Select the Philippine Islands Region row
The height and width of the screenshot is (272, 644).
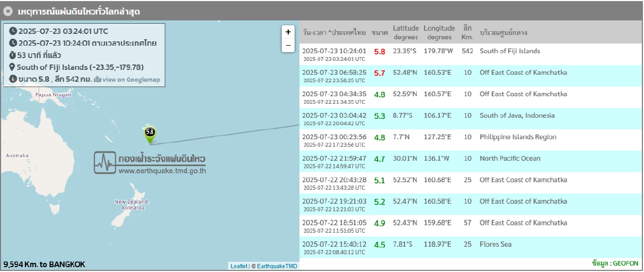click(x=470, y=140)
